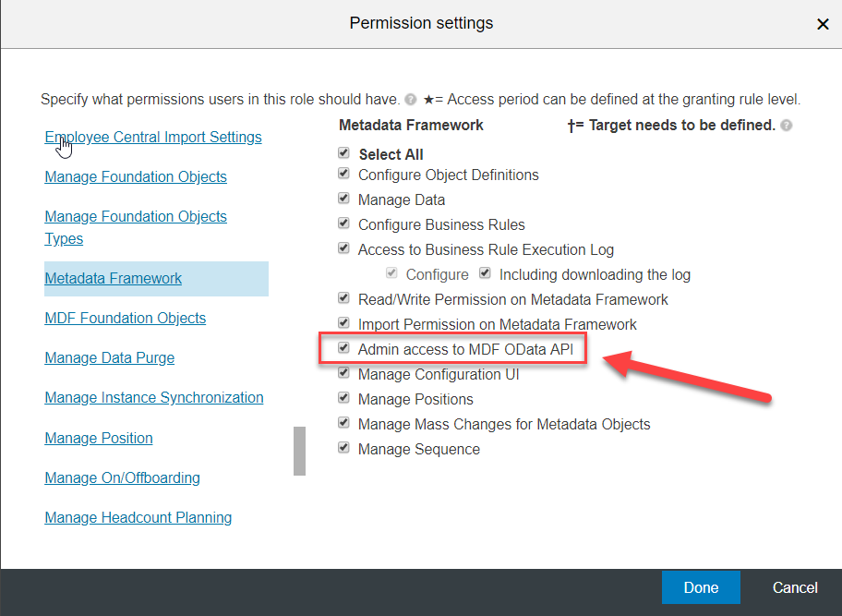This screenshot has height=616, width=842.
Task: Click the help icon beside permissions description
Action: [410, 100]
